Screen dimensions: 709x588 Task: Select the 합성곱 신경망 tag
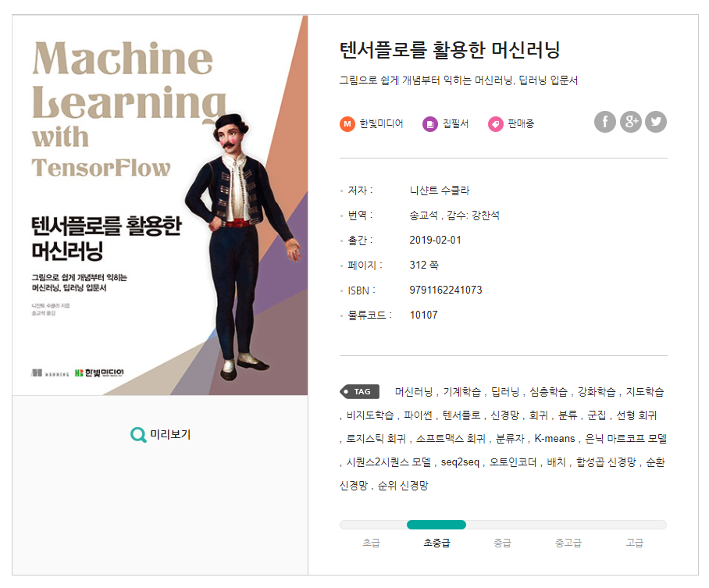(606, 462)
